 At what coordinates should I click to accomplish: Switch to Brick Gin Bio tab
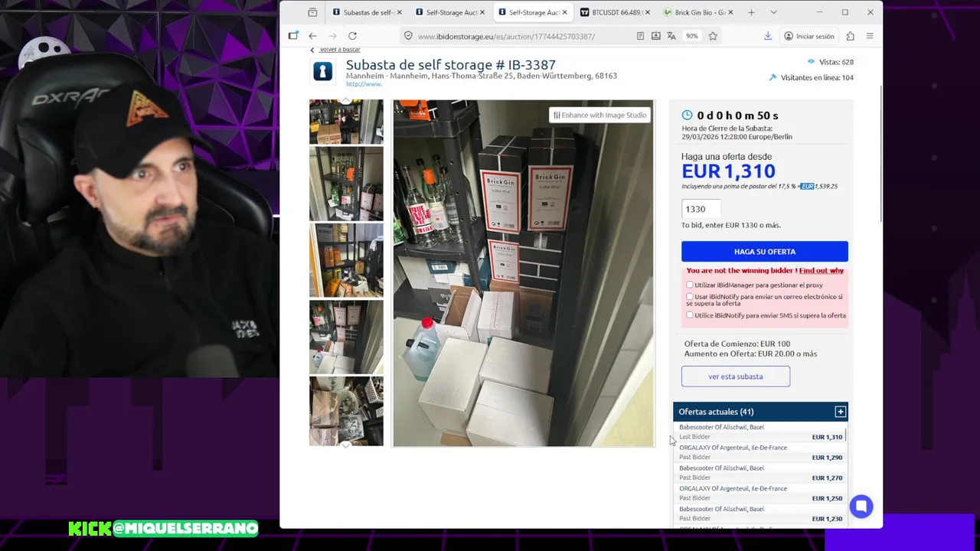698,12
